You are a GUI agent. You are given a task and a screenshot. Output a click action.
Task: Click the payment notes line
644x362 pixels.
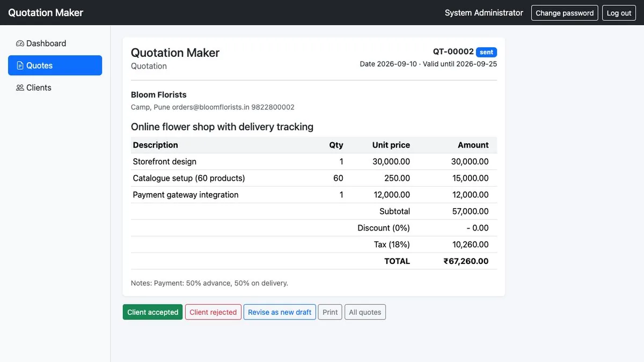click(x=209, y=283)
